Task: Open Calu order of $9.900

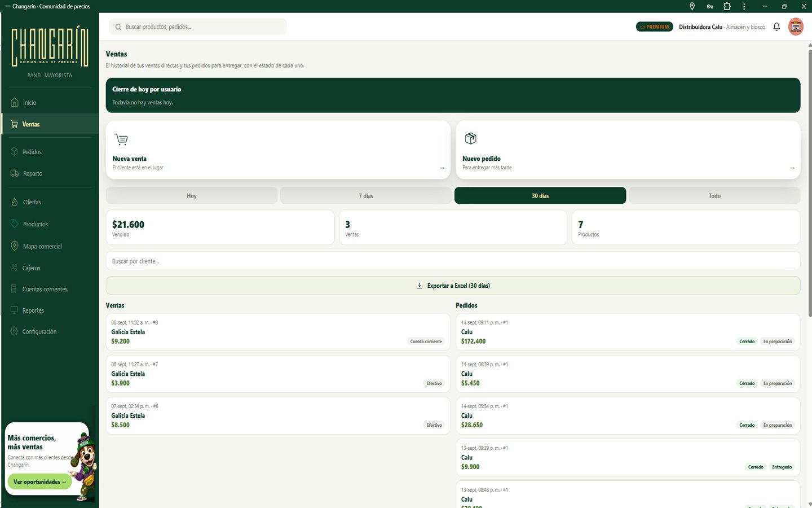Action: click(628, 457)
